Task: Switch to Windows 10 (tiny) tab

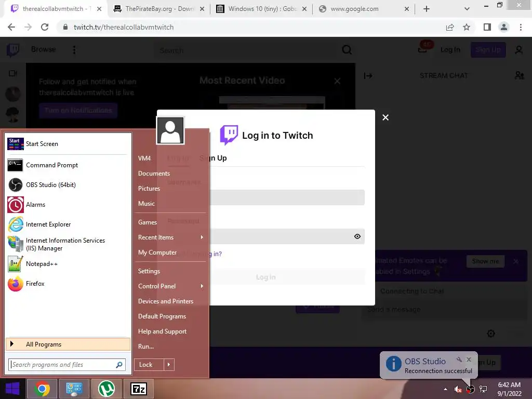Action: coord(262,9)
